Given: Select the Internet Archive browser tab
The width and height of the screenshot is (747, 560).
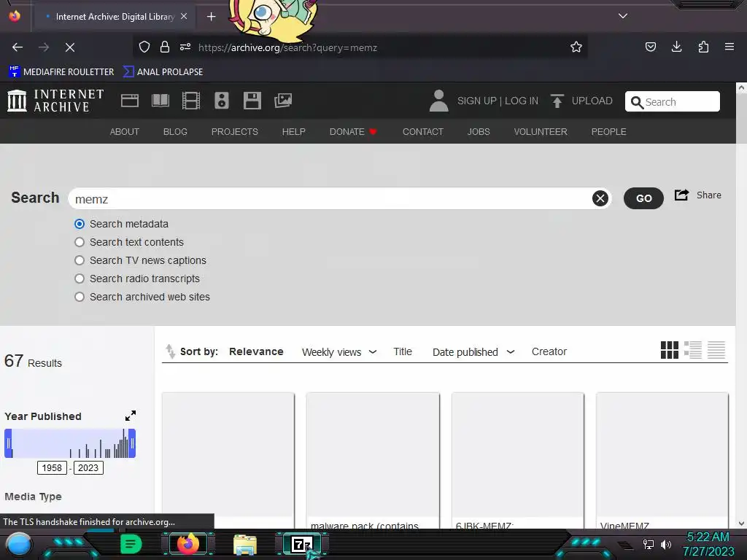Looking at the screenshot, I should tap(115, 17).
